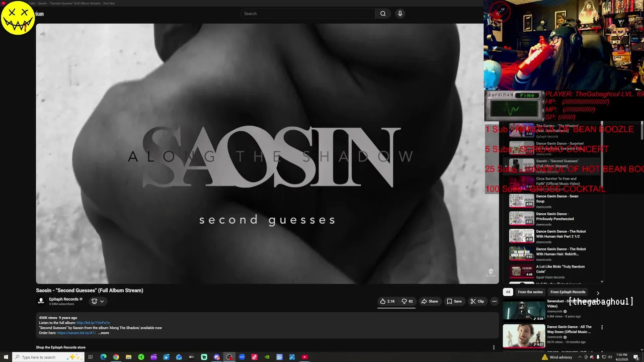Viewport: 644px width, 362px height.
Task: Open NVIDIA app in taskbar
Action: click(267, 357)
